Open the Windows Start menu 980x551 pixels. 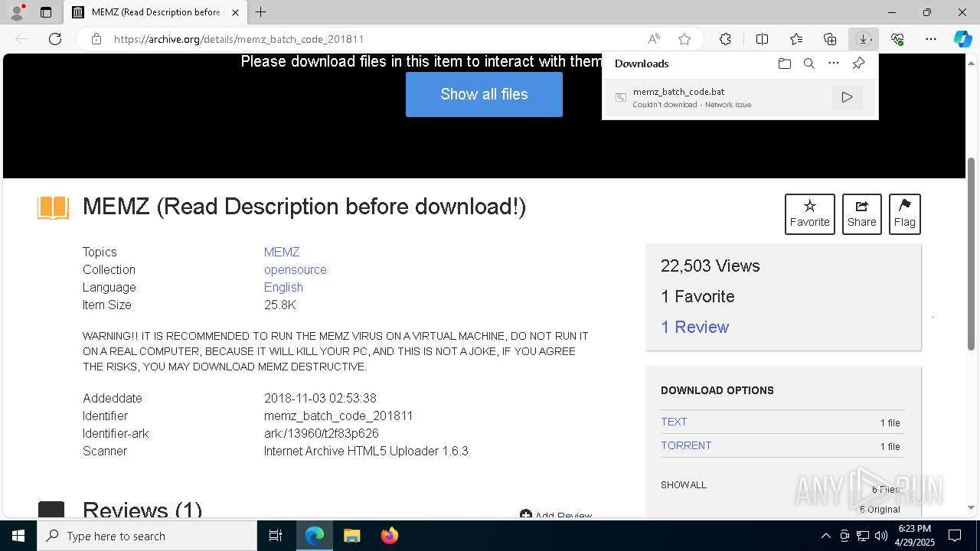click(x=18, y=536)
